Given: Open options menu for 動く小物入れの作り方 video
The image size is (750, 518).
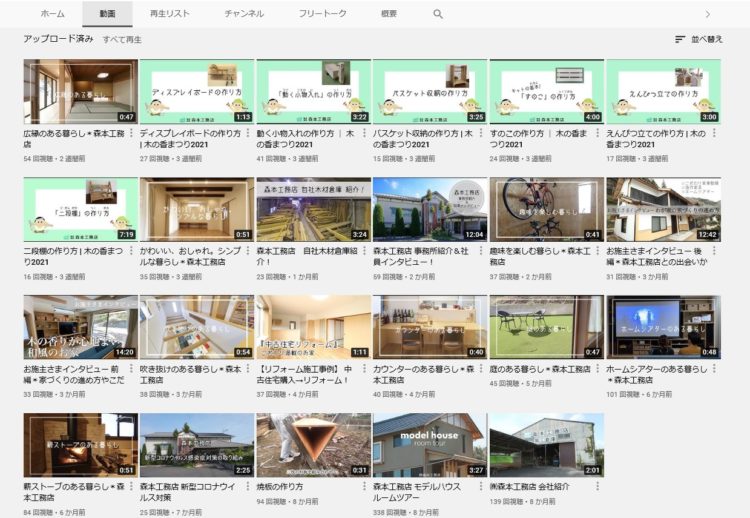Looking at the screenshot, I should click(x=364, y=133).
